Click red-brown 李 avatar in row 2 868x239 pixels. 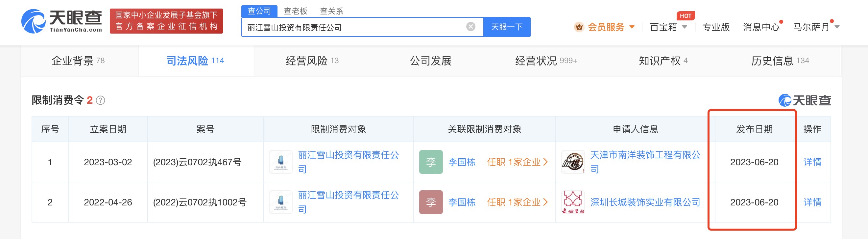pyautogui.click(x=431, y=202)
